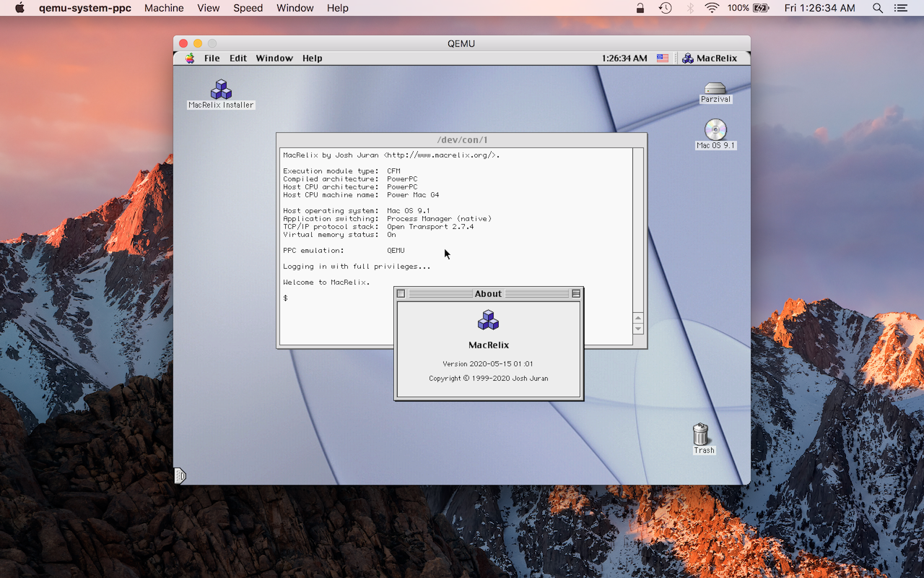The width and height of the screenshot is (924, 578).
Task: Click the 'Open Transport 2.7.4' value
Action: (430, 226)
